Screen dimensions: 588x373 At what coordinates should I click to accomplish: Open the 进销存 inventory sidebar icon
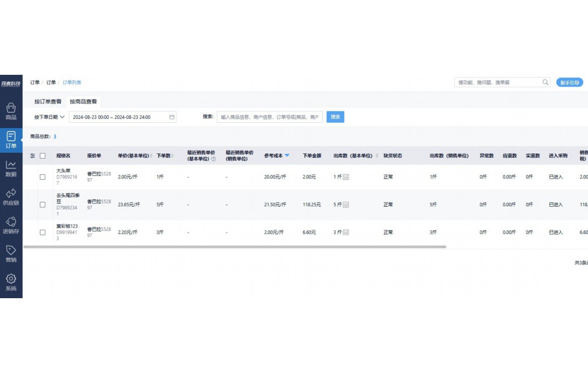click(11, 225)
